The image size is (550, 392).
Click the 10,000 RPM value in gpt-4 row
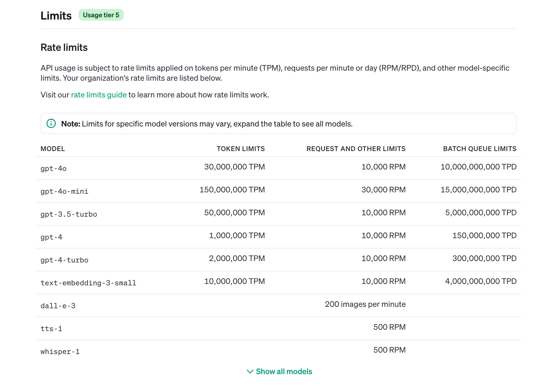click(x=383, y=236)
